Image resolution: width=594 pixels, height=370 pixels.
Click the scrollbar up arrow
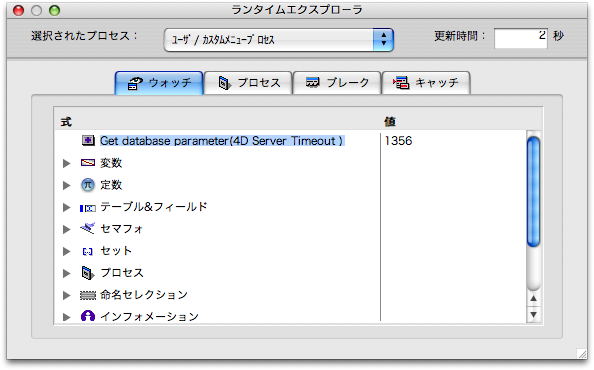point(533,299)
